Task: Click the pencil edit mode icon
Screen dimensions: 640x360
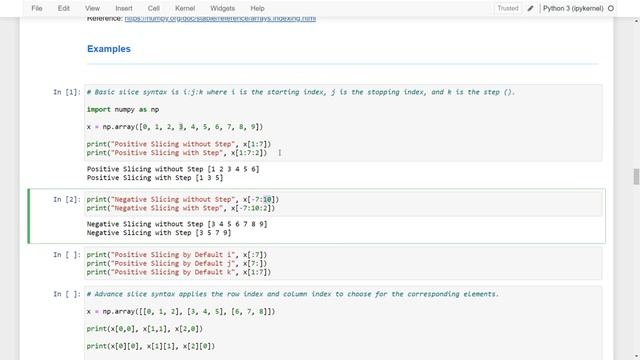Action: 530,8
